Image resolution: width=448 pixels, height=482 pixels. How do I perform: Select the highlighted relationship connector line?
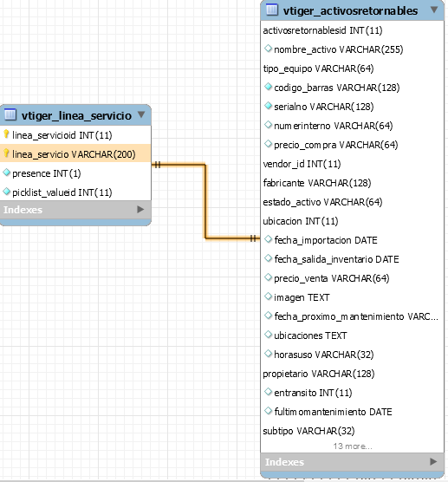[205, 201]
